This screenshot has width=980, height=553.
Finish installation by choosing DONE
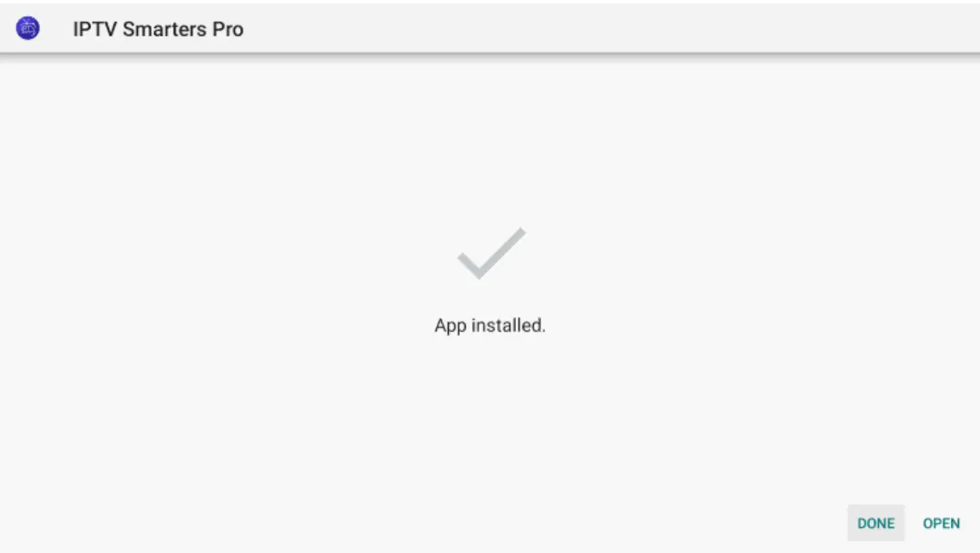[x=875, y=523]
